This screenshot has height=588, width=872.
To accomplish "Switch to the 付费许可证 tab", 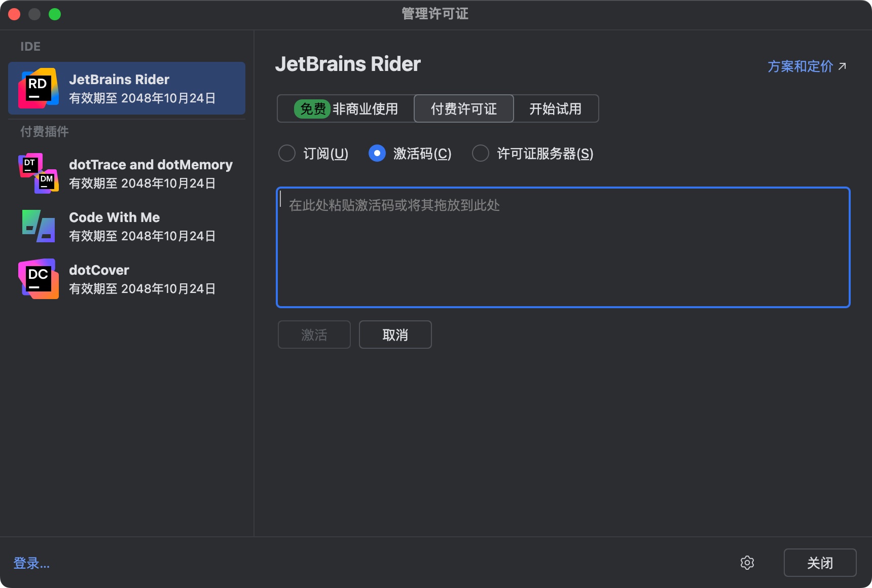I will 464,108.
